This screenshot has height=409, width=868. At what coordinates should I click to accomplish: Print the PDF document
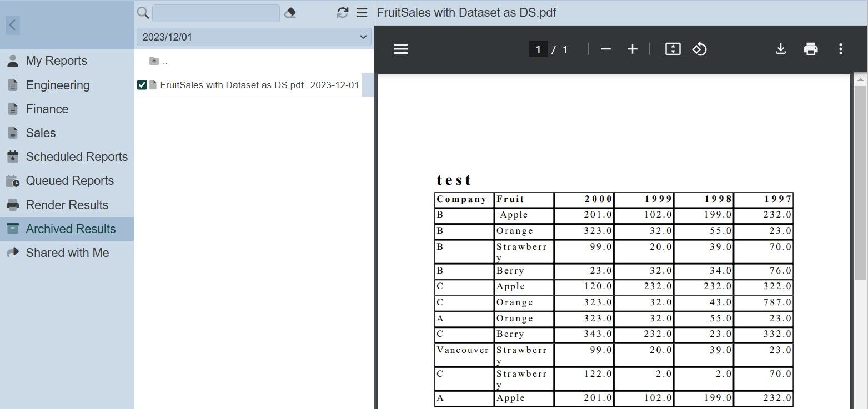tap(811, 49)
